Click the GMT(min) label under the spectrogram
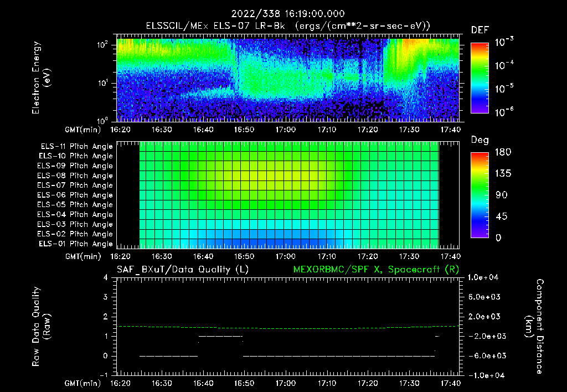 [x=83, y=130]
